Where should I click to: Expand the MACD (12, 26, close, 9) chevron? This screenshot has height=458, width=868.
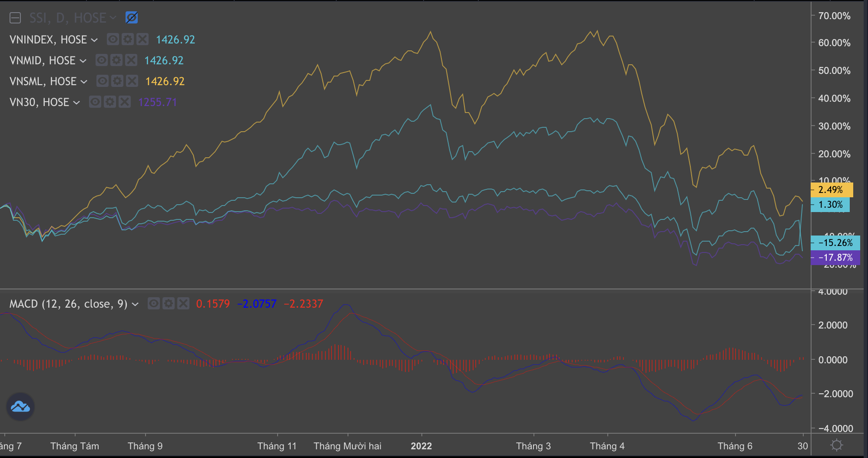pos(135,304)
